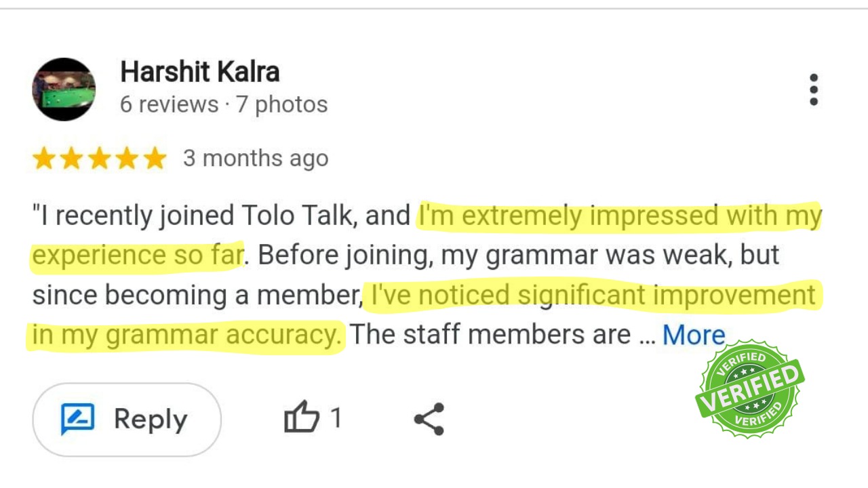Click the second rating star
The image size is (868, 488).
click(x=72, y=159)
